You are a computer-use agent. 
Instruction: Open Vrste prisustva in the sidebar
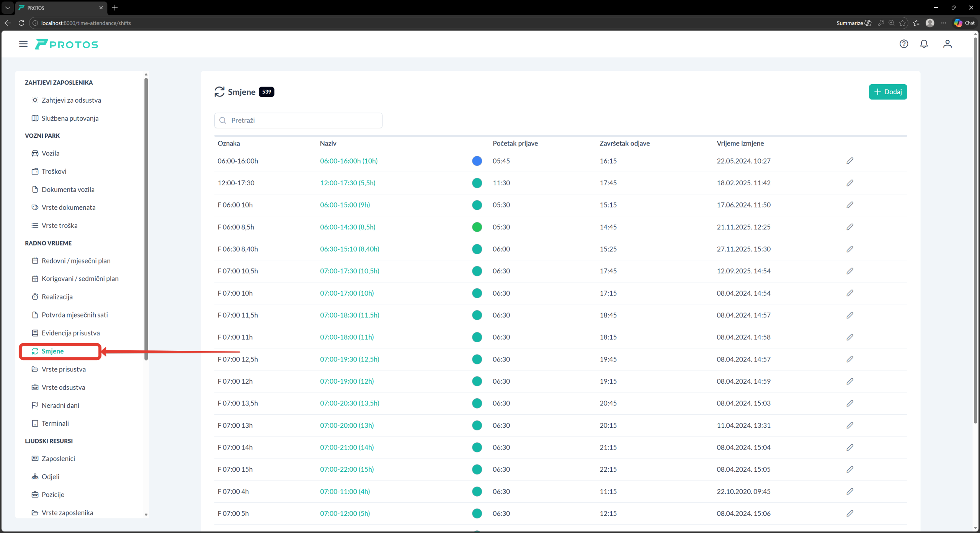[x=64, y=370]
